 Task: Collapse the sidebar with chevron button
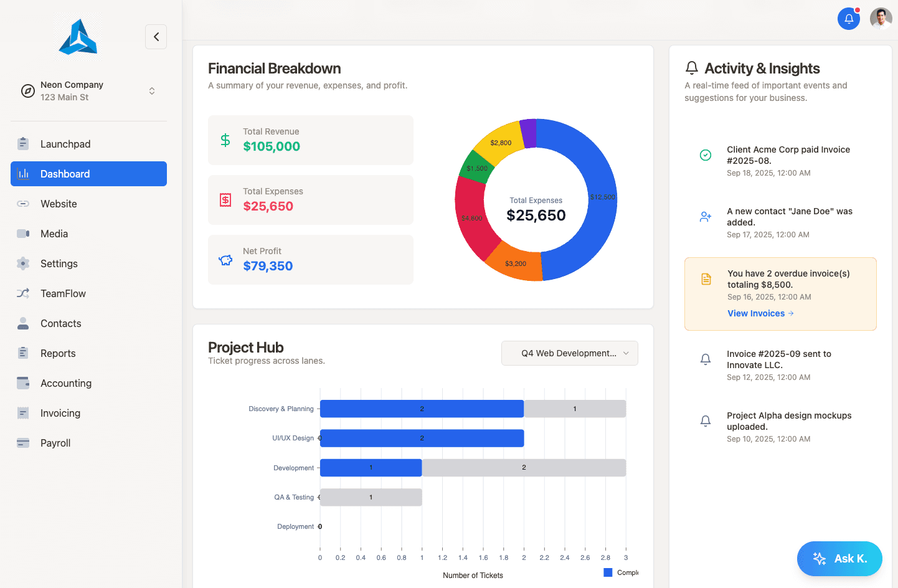coord(156,37)
